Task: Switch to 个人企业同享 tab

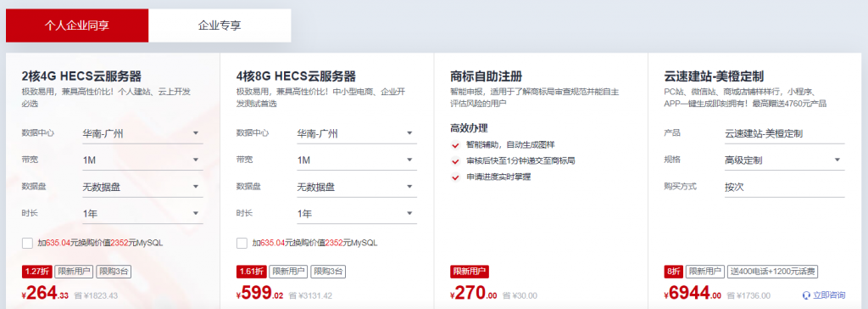Action: (x=77, y=25)
